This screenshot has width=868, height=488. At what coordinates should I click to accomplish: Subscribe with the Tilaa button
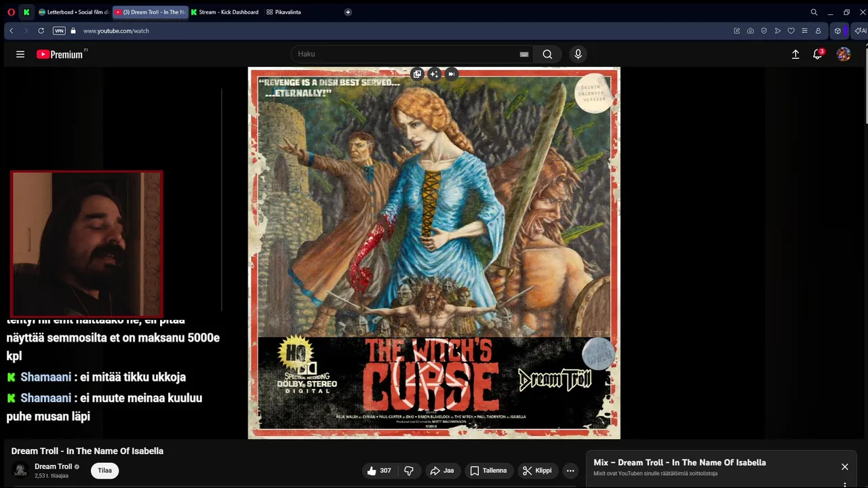click(104, 470)
